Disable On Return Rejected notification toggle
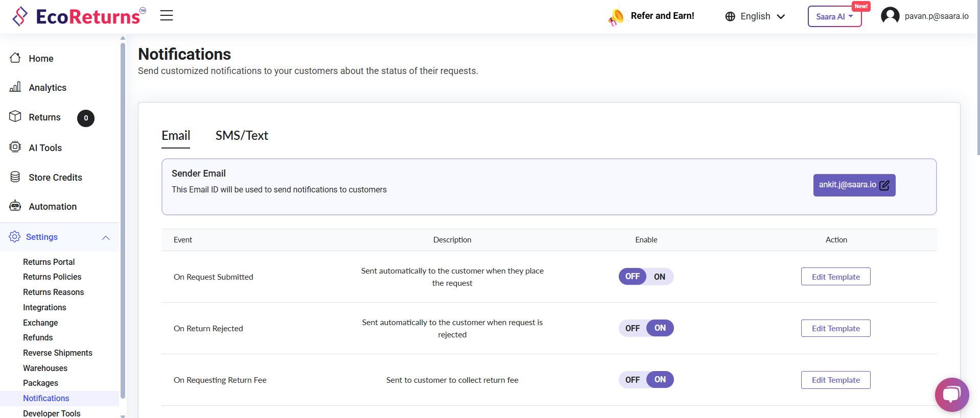Screen dimensions: 980x418 633,328
